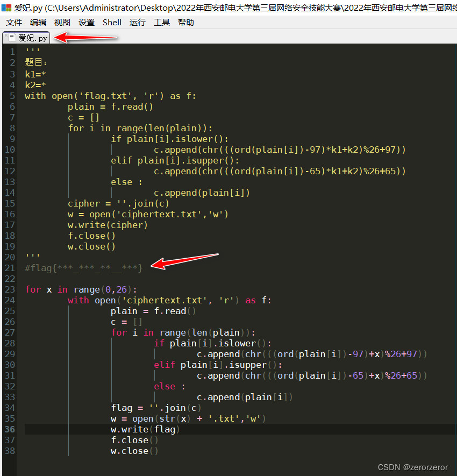Screen dimensions: 457x476
Task: Click the line w.write(cipher)
Action: point(108,225)
